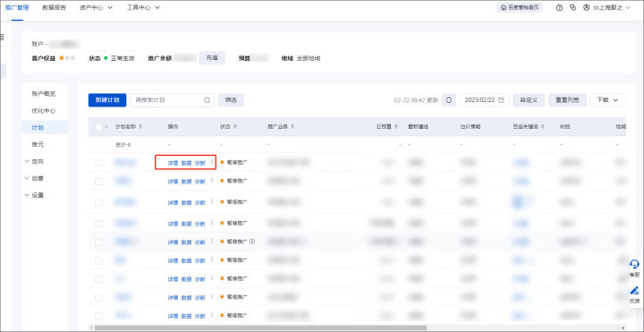Sort by 日预算 column arrows

[396, 127]
